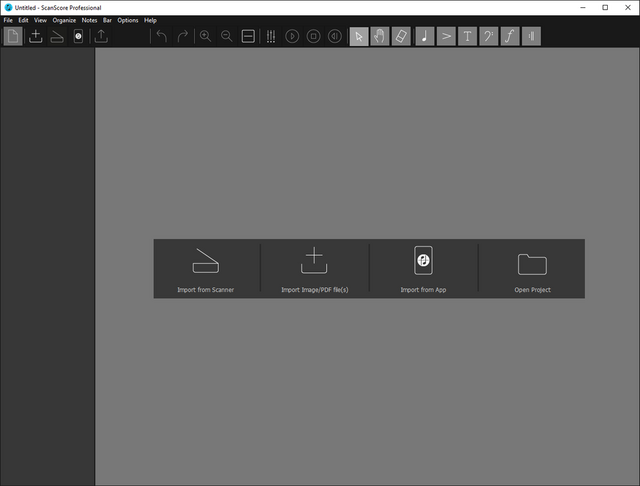Viewport: 640px width, 486px height.
Task: Open the Help menu
Action: [x=150, y=20]
